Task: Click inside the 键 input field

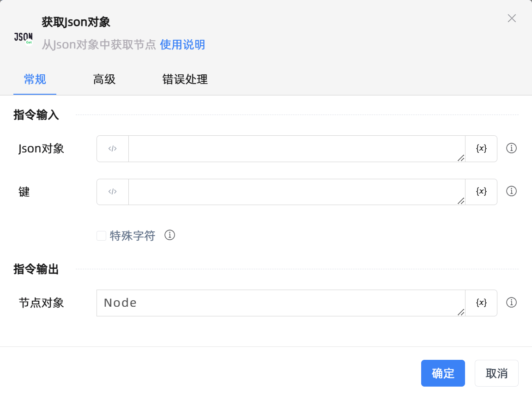Action: click(x=296, y=192)
